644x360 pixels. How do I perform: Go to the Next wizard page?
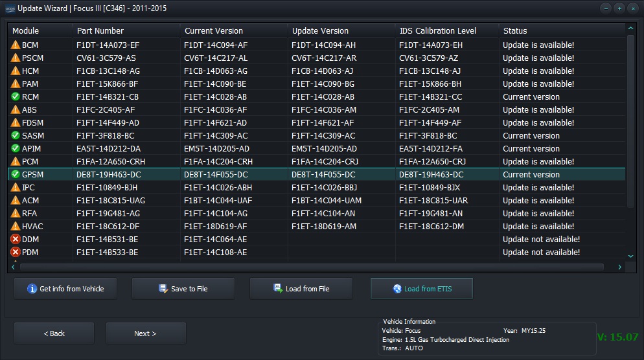(146, 333)
